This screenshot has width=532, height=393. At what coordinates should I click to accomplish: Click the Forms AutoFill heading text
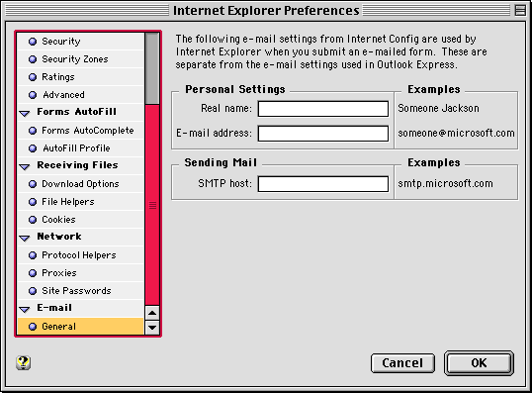tap(77, 112)
